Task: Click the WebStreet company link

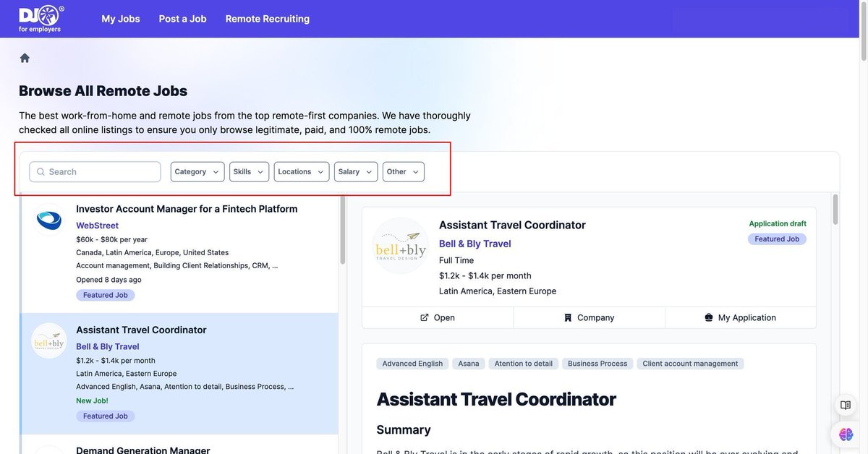Action: point(97,226)
